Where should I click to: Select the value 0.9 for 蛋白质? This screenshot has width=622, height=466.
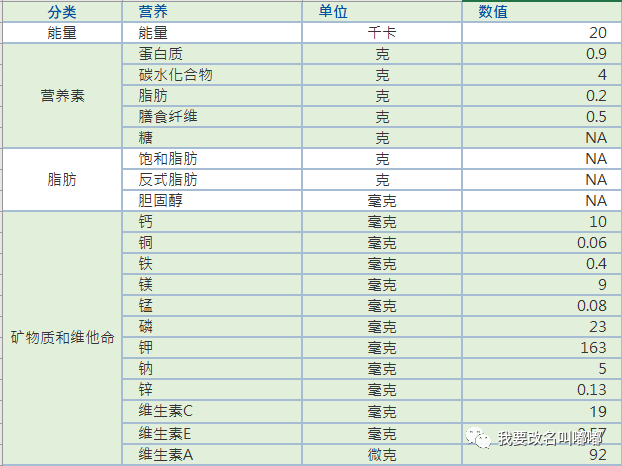tap(542, 54)
